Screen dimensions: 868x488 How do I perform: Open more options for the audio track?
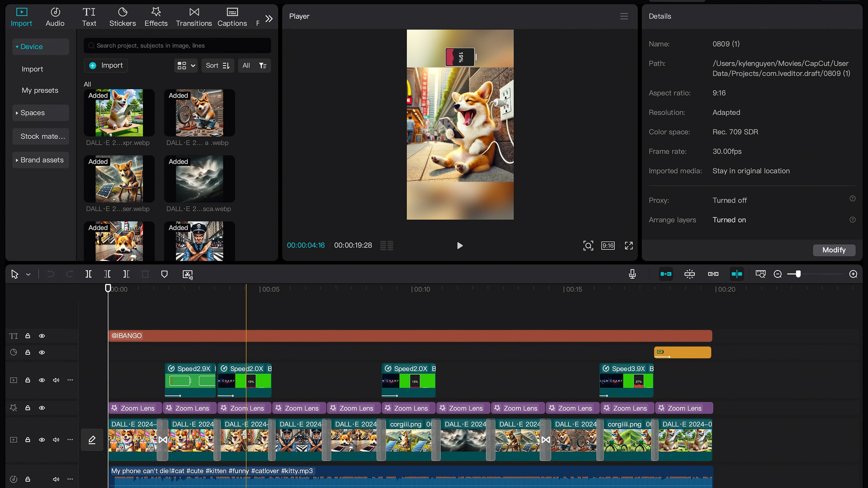70,479
